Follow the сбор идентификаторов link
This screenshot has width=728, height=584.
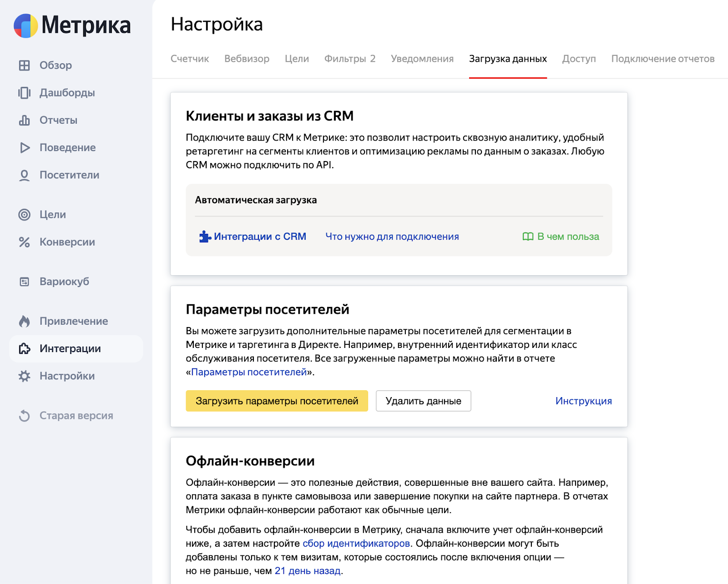coord(356,544)
